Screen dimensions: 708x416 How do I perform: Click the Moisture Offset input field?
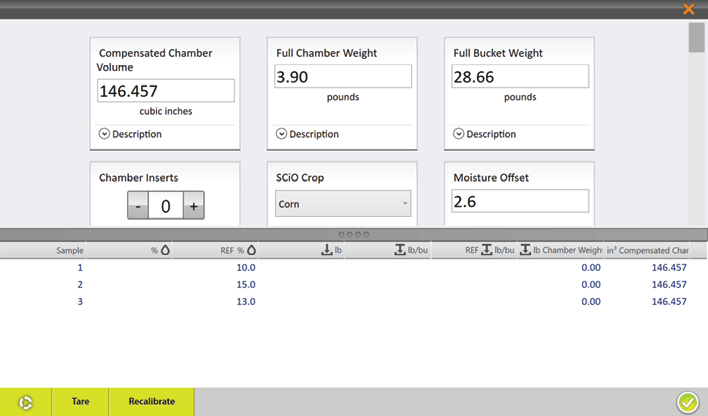click(x=520, y=202)
